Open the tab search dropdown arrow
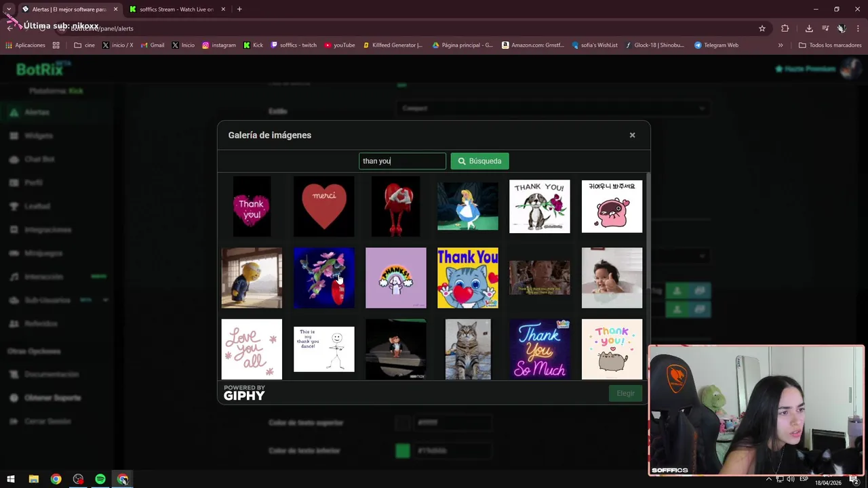Image resolution: width=868 pixels, height=488 pixels. [9, 9]
